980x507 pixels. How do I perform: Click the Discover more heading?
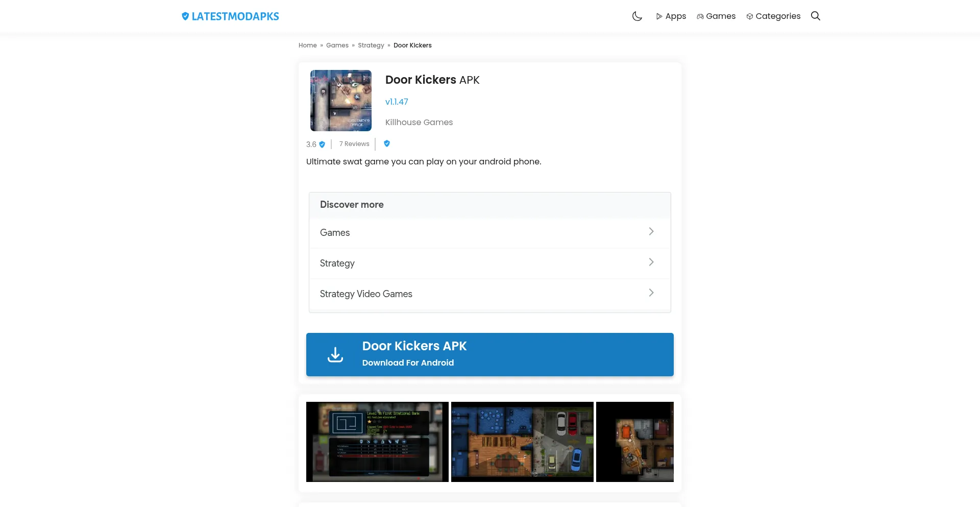click(x=352, y=205)
